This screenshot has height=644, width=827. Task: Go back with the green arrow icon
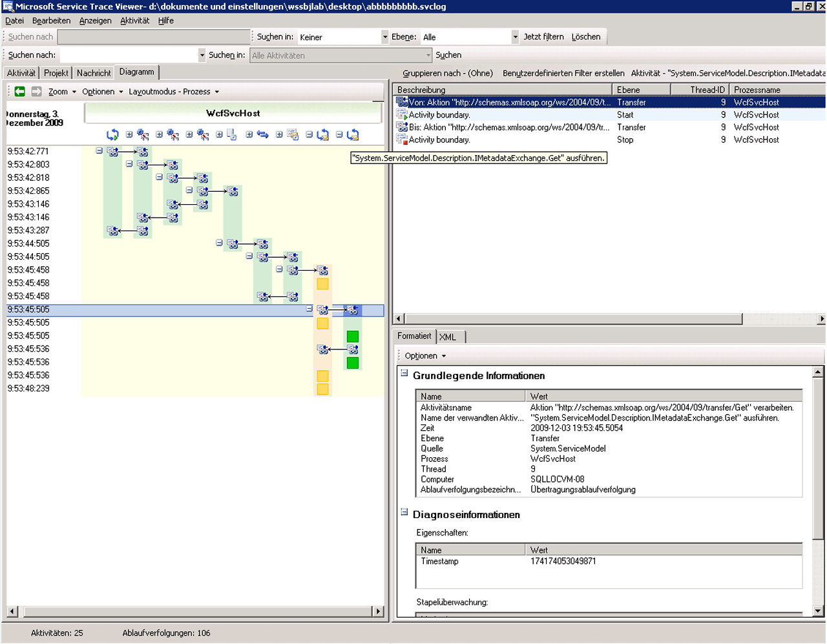point(19,91)
